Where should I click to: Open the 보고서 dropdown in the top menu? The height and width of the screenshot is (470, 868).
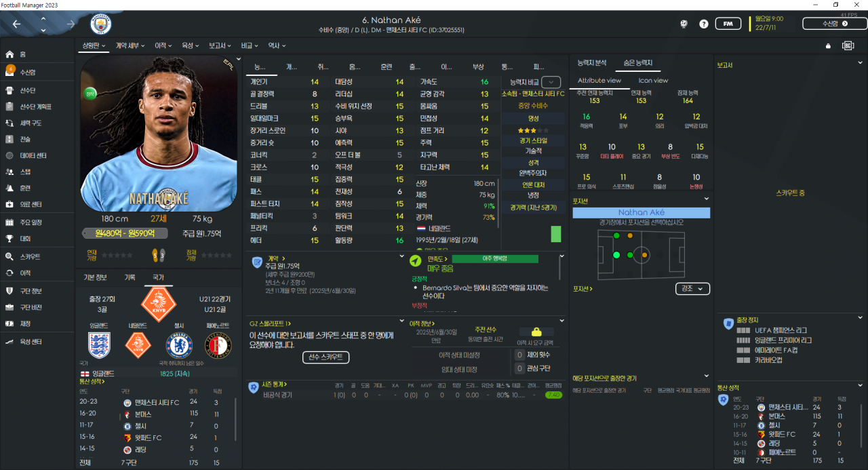pyautogui.click(x=220, y=45)
